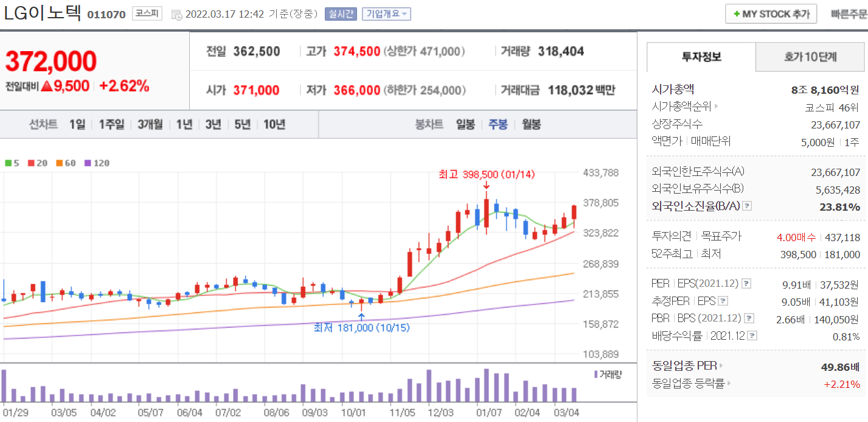Click the LG이노텍 stock name
Screen dimensions: 868x422
point(43,13)
